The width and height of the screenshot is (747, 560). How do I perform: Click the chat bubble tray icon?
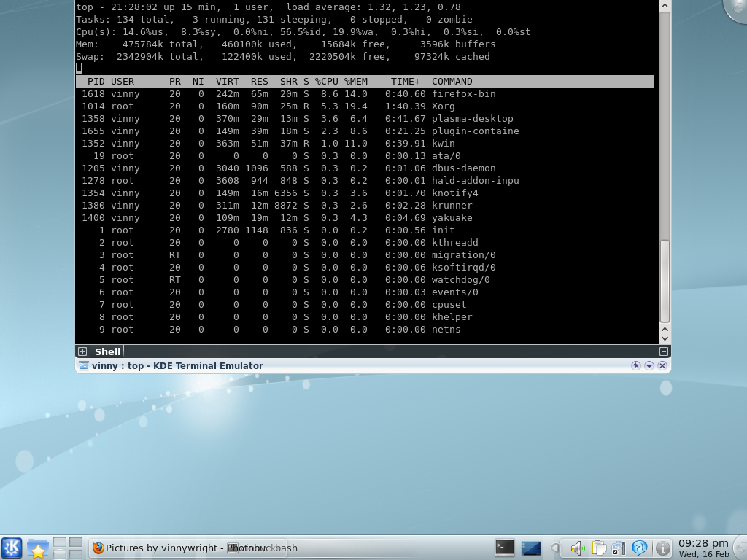pyautogui.click(x=639, y=548)
